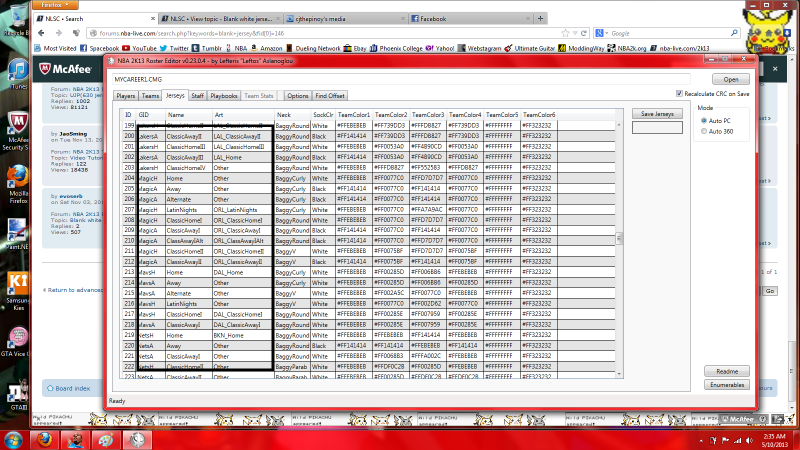Image resolution: width=800 pixels, height=450 pixels.
Task: Click the Art column header
Action: click(243, 115)
